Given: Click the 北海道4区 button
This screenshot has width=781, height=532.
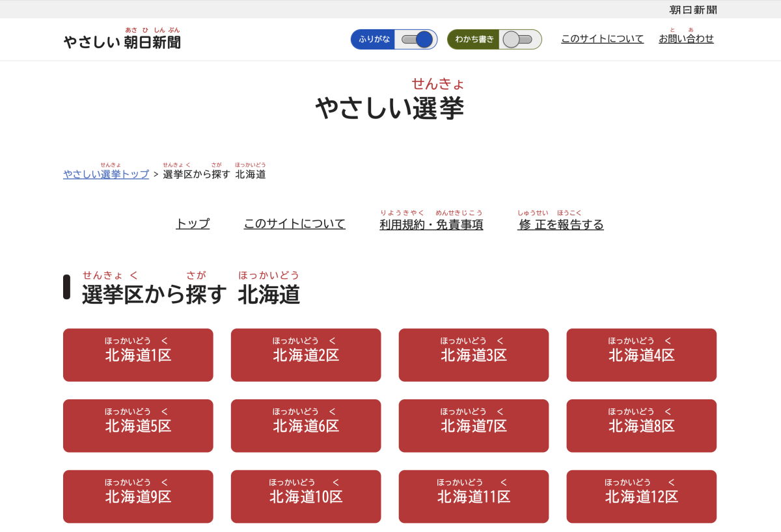Looking at the screenshot, I should tap(641, 355).
